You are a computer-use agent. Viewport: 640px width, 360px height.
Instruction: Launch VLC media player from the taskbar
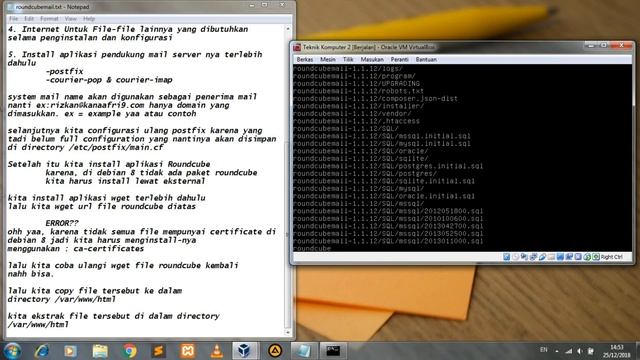coord(217,351)
